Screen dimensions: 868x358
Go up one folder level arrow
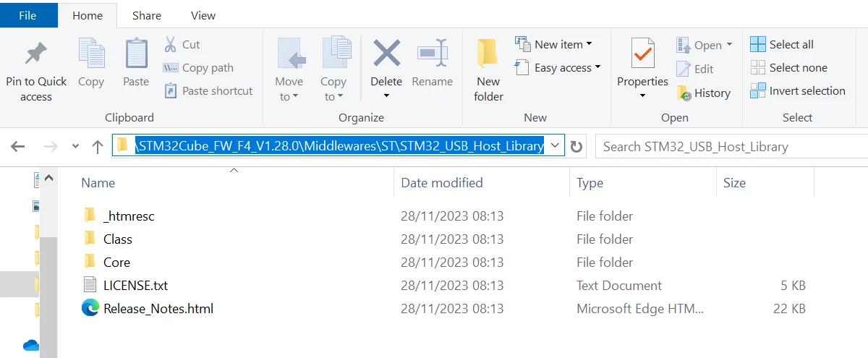tap(98, 146)
